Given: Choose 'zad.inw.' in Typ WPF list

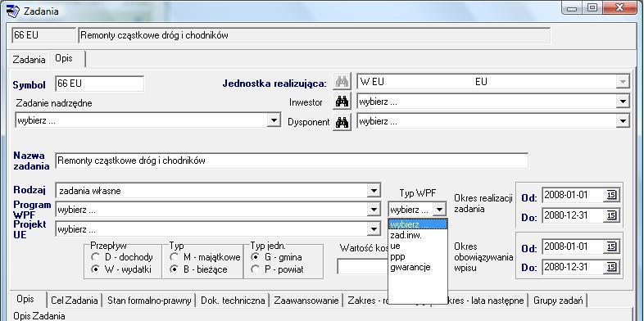Looking at the screenshot, I should (418, 235).
